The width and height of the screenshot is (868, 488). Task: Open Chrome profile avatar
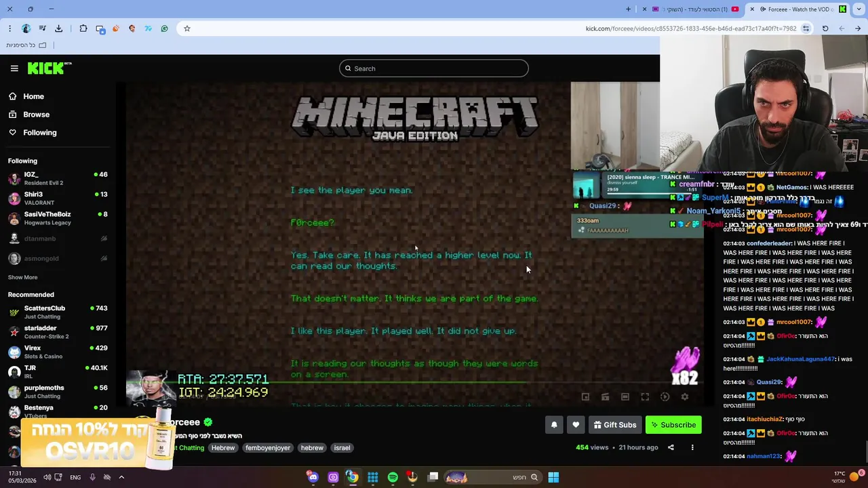point(26,28)
